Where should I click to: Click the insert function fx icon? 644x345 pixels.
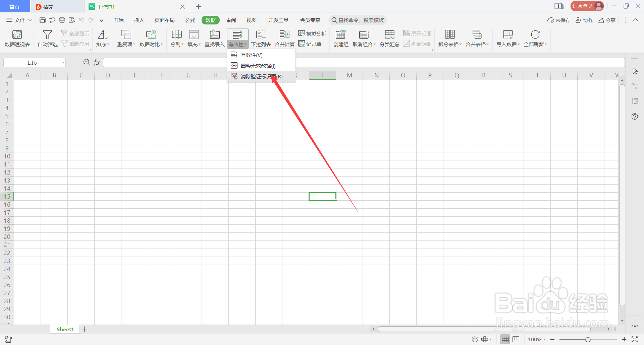click(x=97, y=63)
